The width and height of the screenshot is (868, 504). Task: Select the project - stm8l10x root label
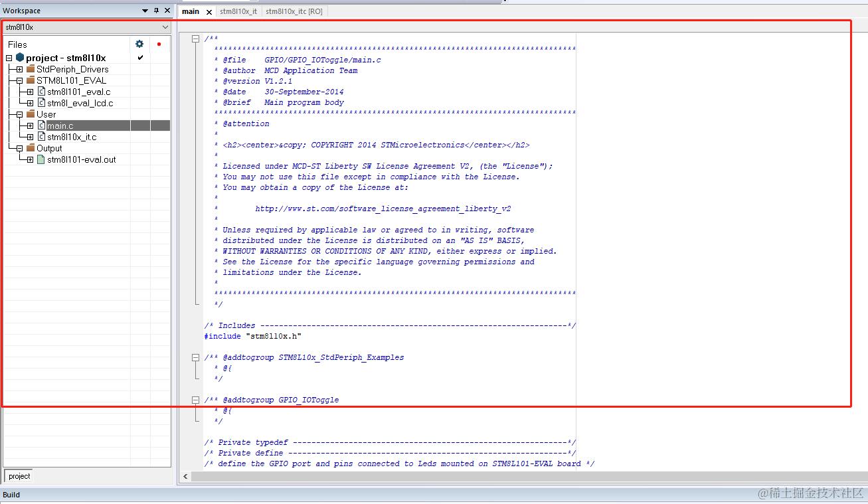point(66,58)
